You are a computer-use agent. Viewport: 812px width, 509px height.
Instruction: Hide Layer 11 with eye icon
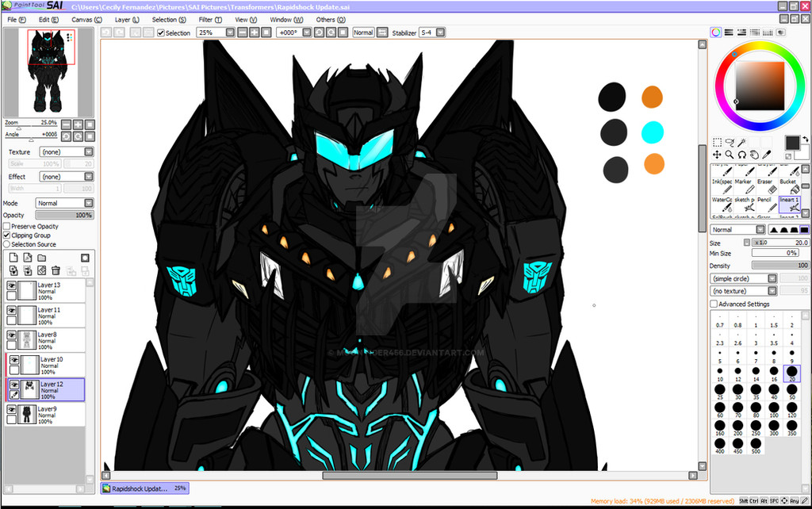click(11, 310)
